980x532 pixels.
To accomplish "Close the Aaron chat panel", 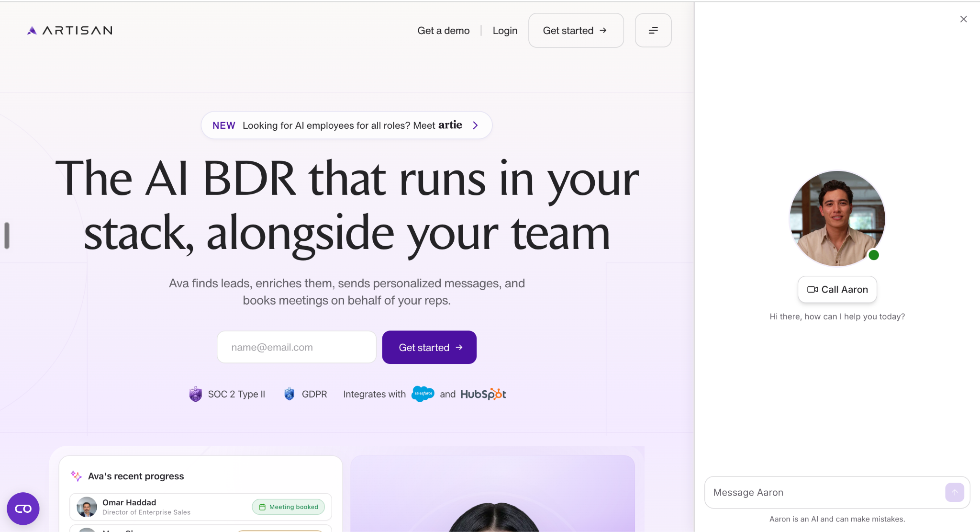I will point(963,19).
